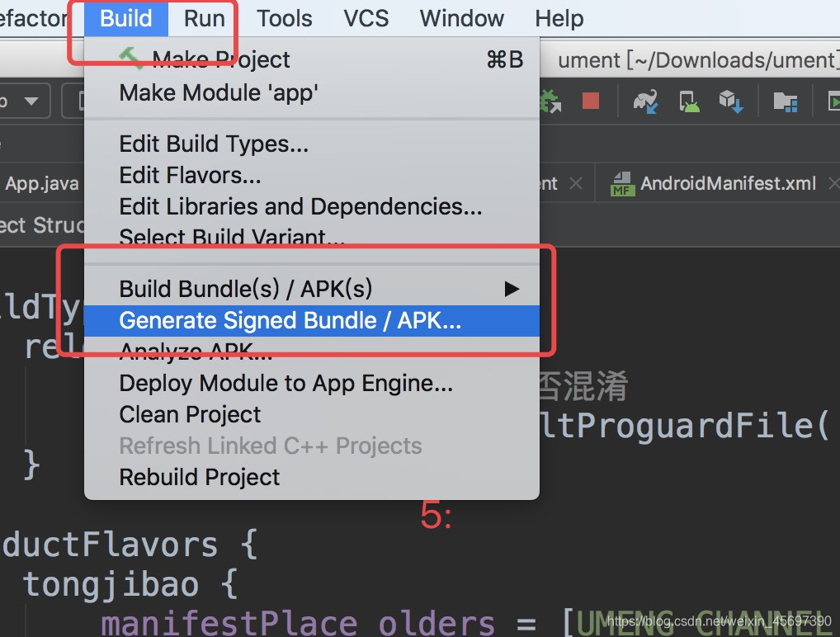The height and width of the screenshot is (637, 840).
Task: Open the run configuration dropdown arrow
Action: 31,101
